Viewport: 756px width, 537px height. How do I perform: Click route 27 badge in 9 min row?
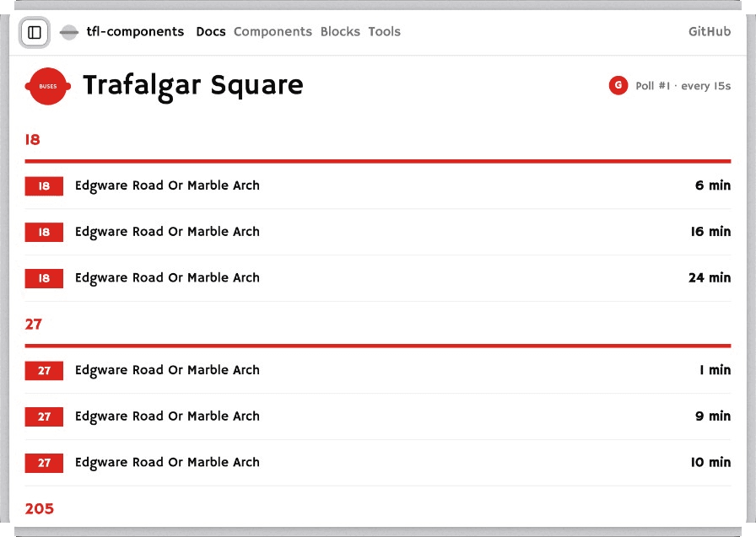click(x=44, y=416)
